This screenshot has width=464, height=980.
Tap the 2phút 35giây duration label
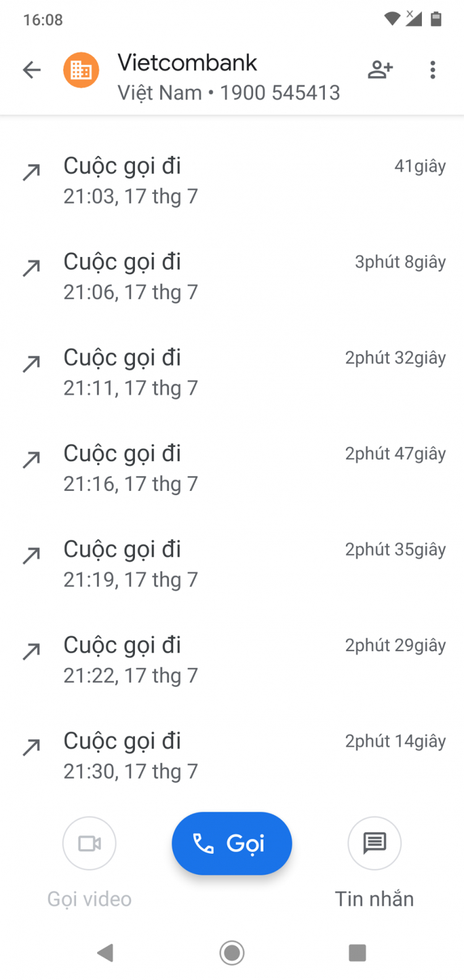(395, 550)
